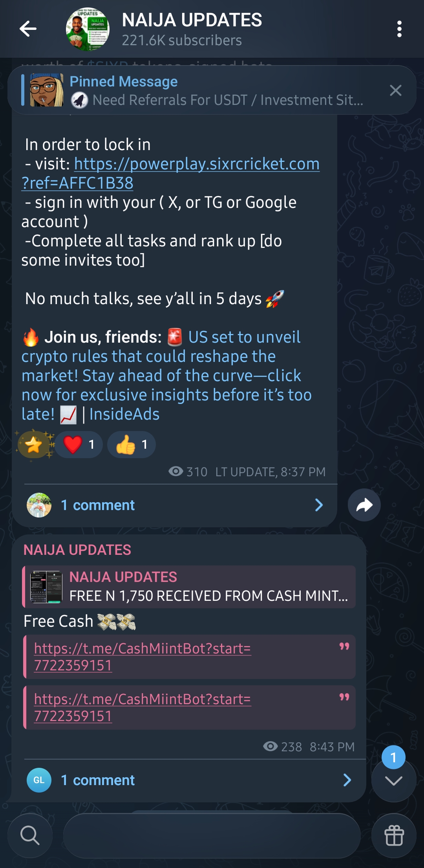Expand comments on the Free Cash post
Viewport: 424px width, 868px height.
pyautogui.click(x=189, y=780)
